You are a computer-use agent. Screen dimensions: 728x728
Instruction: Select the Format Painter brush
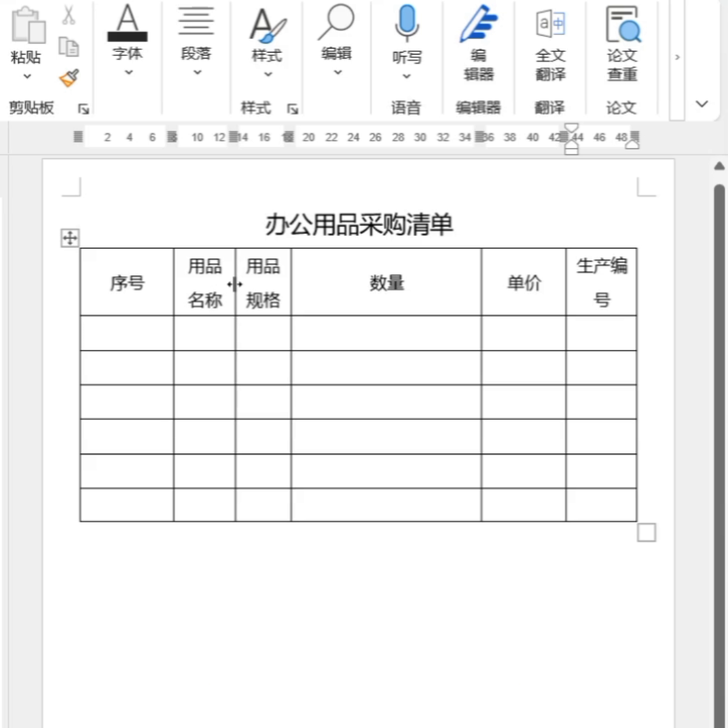pos(69,78)
